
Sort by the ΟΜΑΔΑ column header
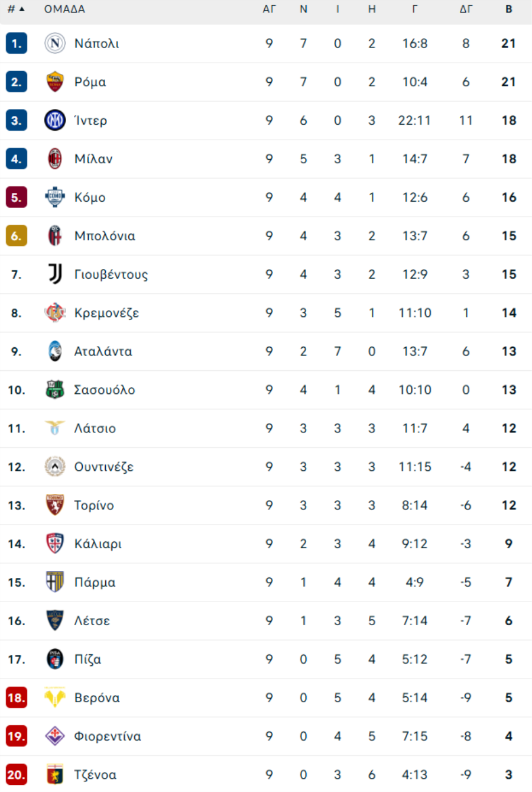point(64,9)
